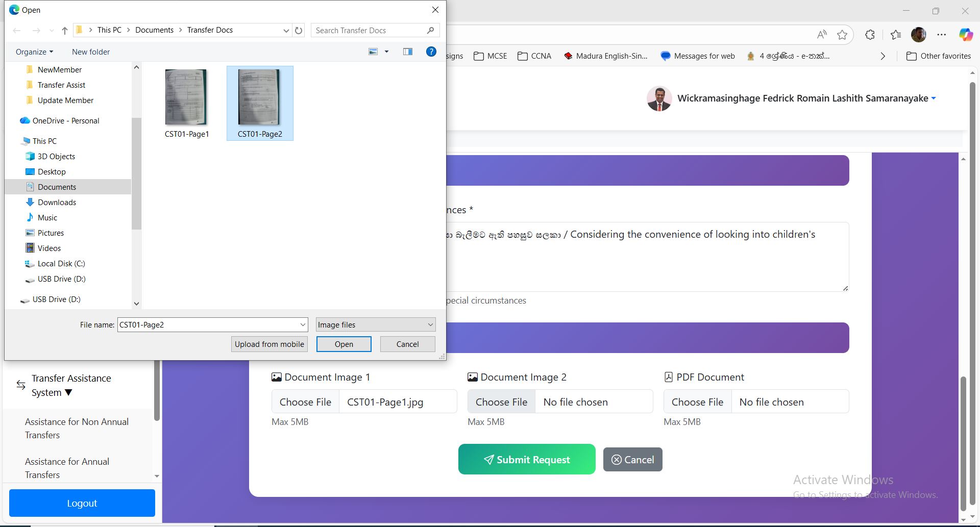Open the Copilot icon in browser toolbar
The image size is (980, 527).
965,35
